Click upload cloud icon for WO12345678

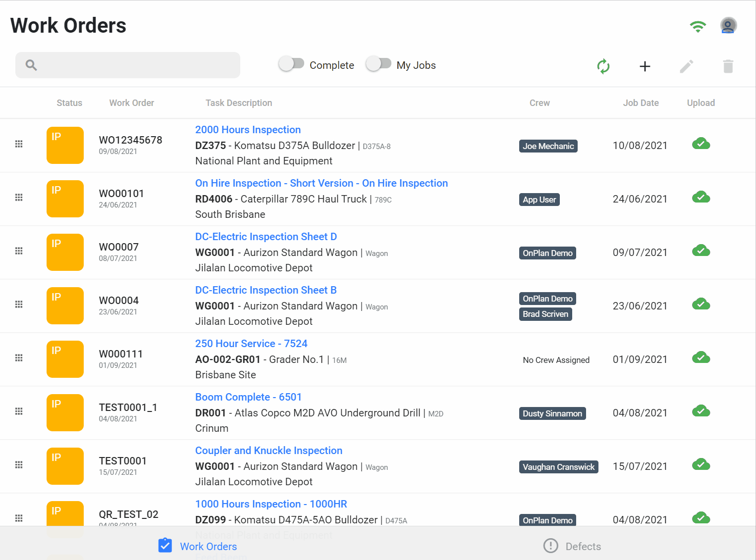coord(701,144)
